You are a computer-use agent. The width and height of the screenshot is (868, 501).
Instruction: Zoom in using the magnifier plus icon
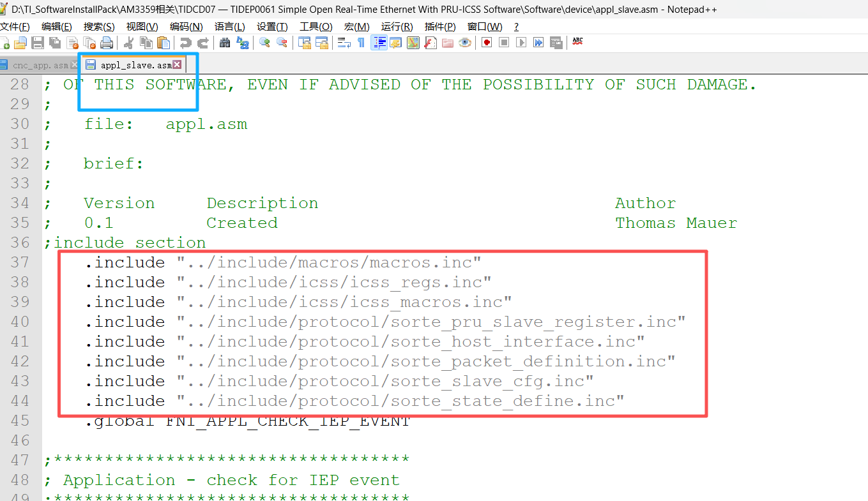(x=264, y=43)
